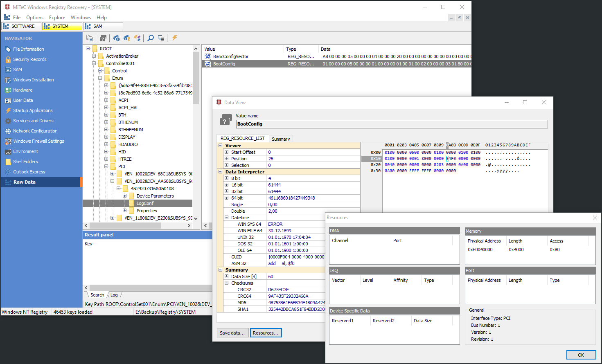602x364 pixels.
Task: Click the Physical Address value 0xF0040000
Action: 480,249
